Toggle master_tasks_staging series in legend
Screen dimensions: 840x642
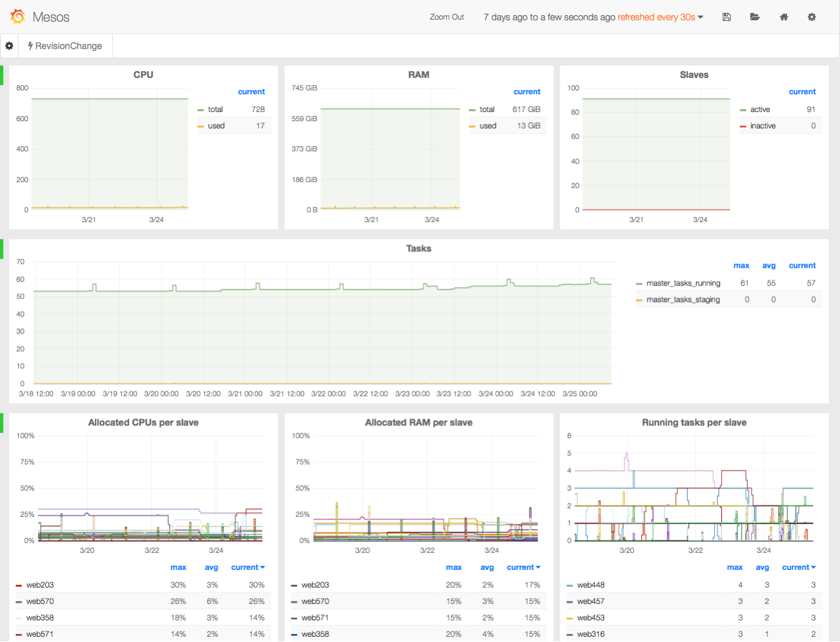pos(683,299)
